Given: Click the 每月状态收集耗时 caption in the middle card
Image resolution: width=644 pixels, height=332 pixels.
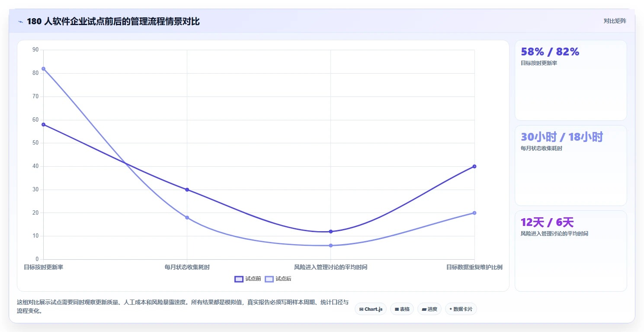Looking at the screenshot, I should pyautogui.click(x=542, y=148).
